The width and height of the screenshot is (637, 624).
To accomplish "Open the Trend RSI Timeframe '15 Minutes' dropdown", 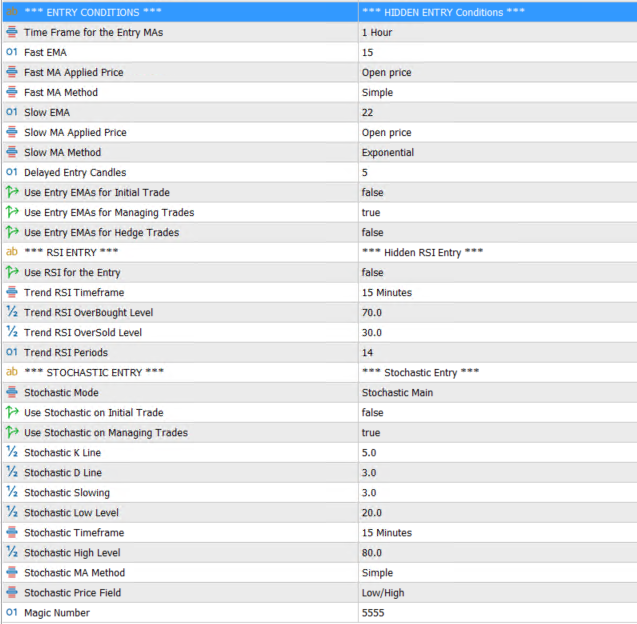I will click(x=498, y=292).
